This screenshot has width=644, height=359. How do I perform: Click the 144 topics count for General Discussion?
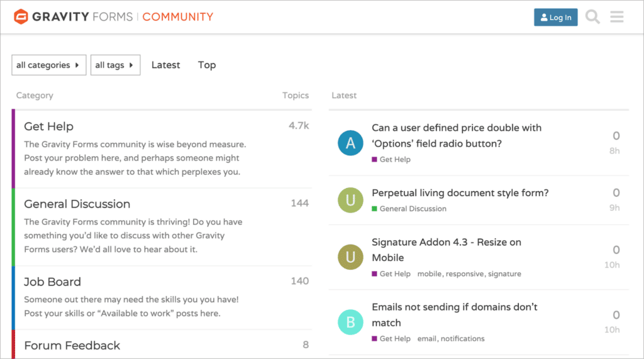click(300, 203)
